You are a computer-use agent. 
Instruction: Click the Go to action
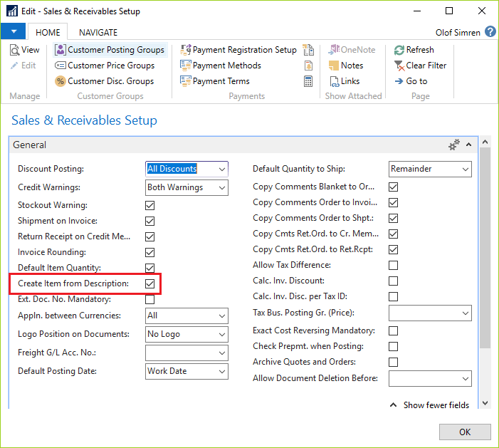[x=411, y=81]
